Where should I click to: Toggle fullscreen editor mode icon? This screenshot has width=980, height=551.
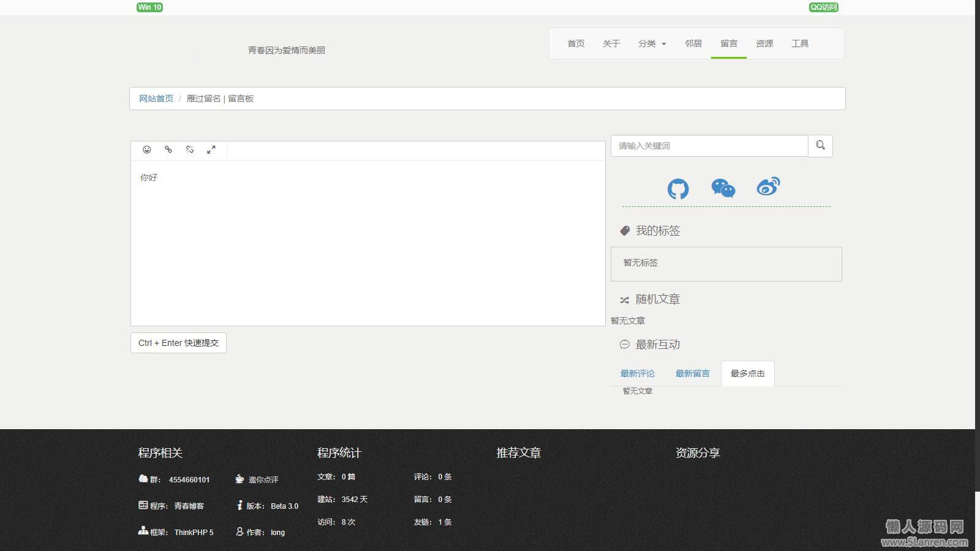pyautogui.click(x=211, y=149)
